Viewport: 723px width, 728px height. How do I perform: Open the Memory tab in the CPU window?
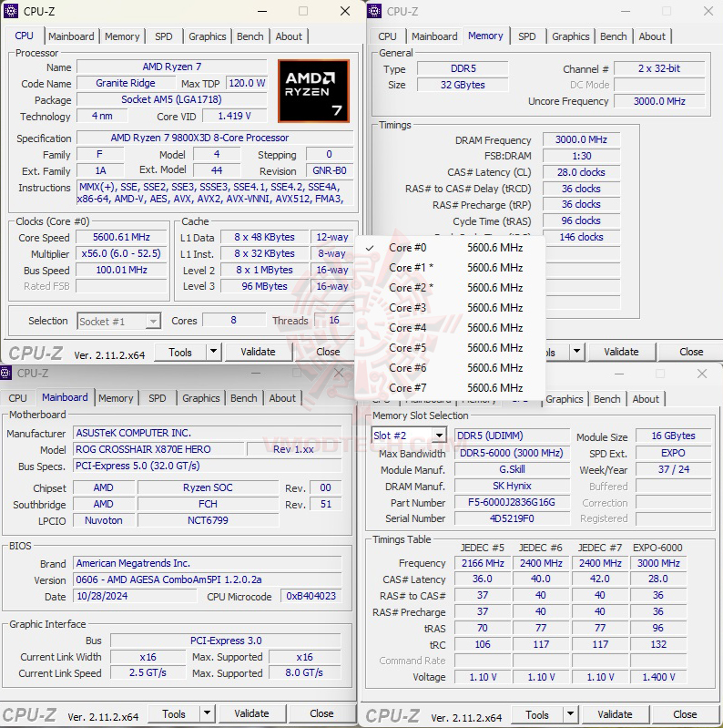[122, 36]
